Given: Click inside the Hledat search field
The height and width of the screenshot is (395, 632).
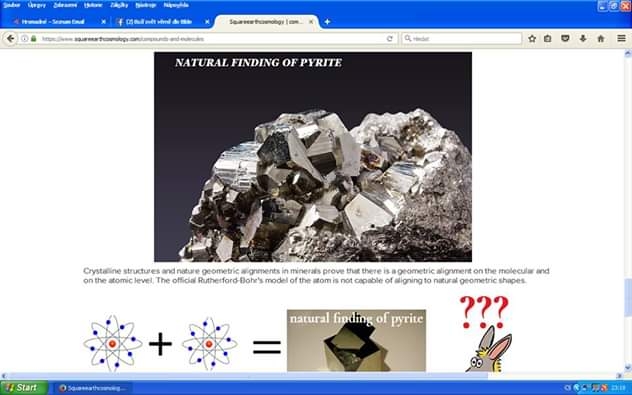Looking at the screenshot, I should [x=461, y=39].
